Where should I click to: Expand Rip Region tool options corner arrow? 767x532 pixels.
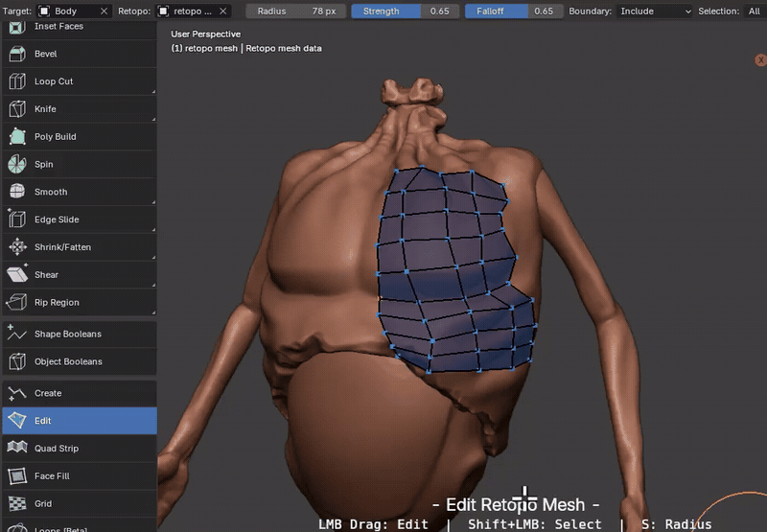[x=153, y=312]
